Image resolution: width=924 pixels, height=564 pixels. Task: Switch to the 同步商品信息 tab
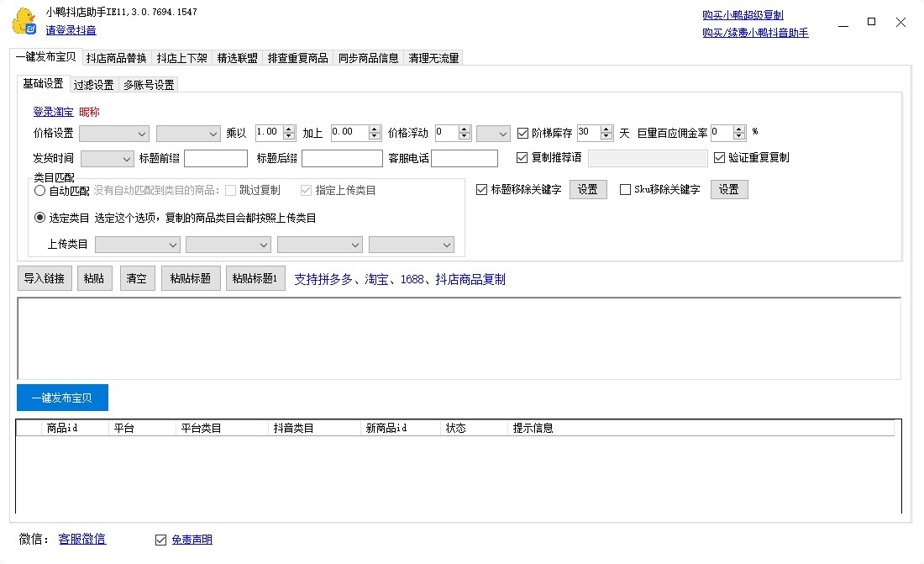coord(368,58)
